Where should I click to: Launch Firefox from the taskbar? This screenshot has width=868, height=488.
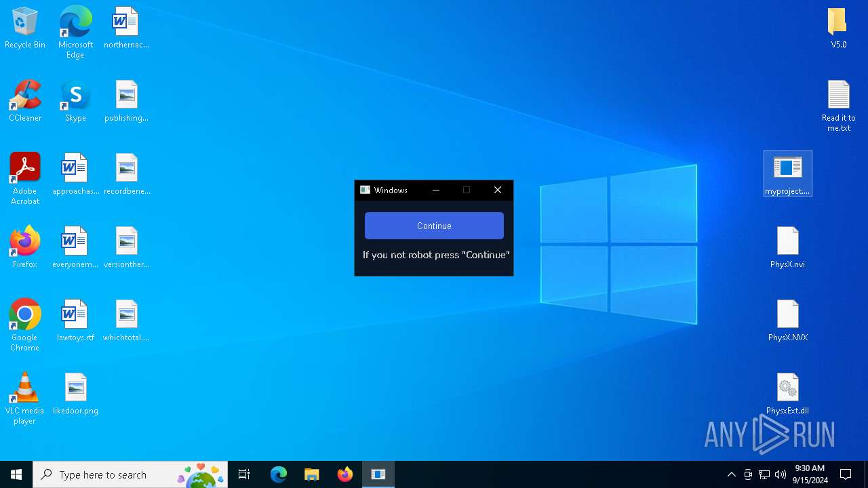(x=345, y=474)
